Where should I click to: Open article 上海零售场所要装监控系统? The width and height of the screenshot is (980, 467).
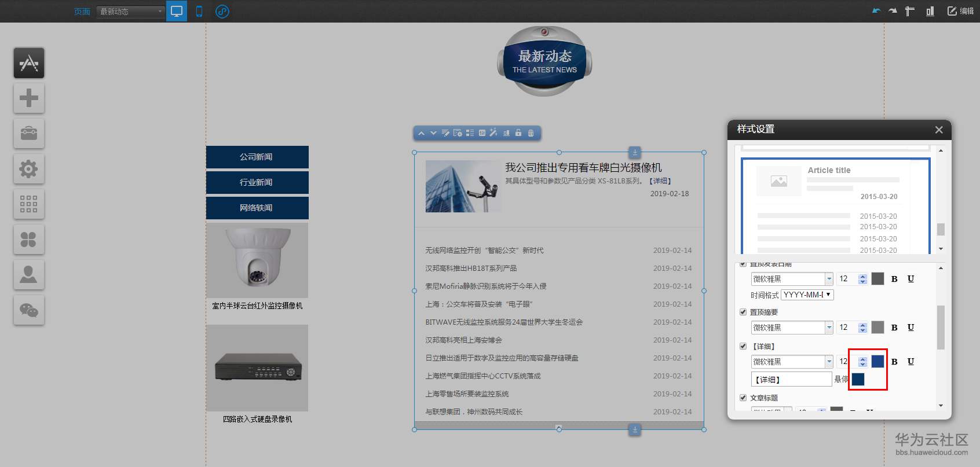pyautogui.click(x=467, y=394)
